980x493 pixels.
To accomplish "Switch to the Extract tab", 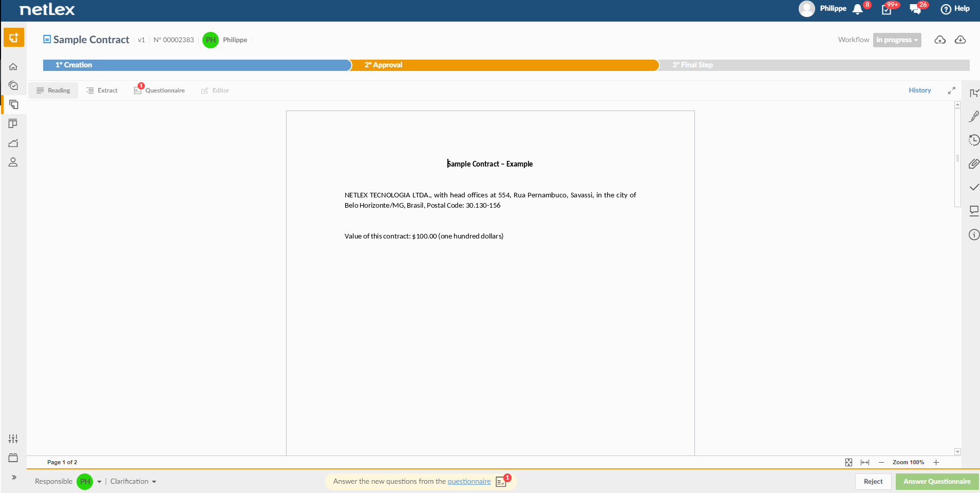I will point(102,90).
